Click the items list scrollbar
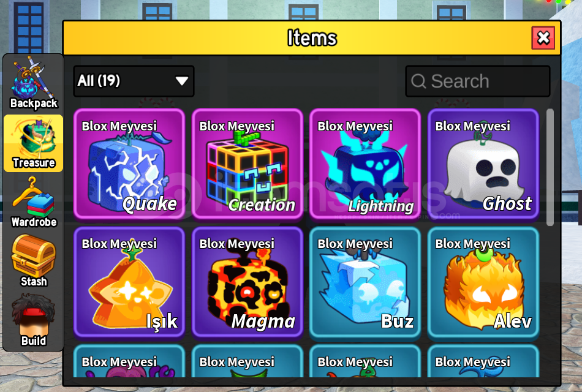 (x=550, y=167)
